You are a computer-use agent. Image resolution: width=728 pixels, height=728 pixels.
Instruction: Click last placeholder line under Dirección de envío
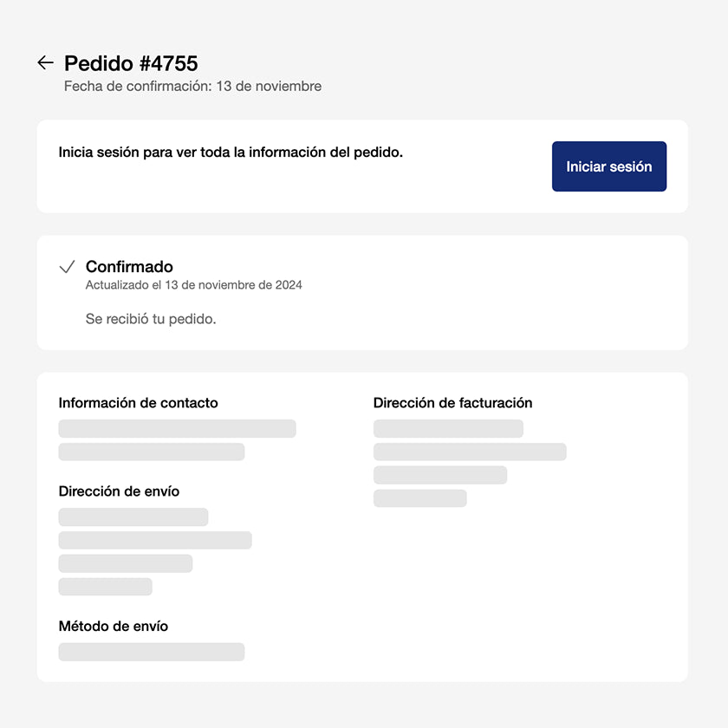pos(105,587)
